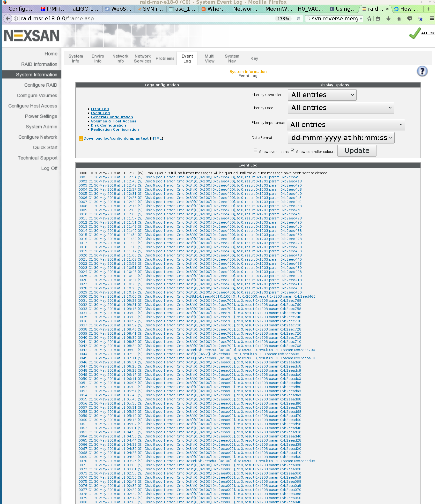
Task: Open Configure RAID in the sidebar
Action: (41, 85)
